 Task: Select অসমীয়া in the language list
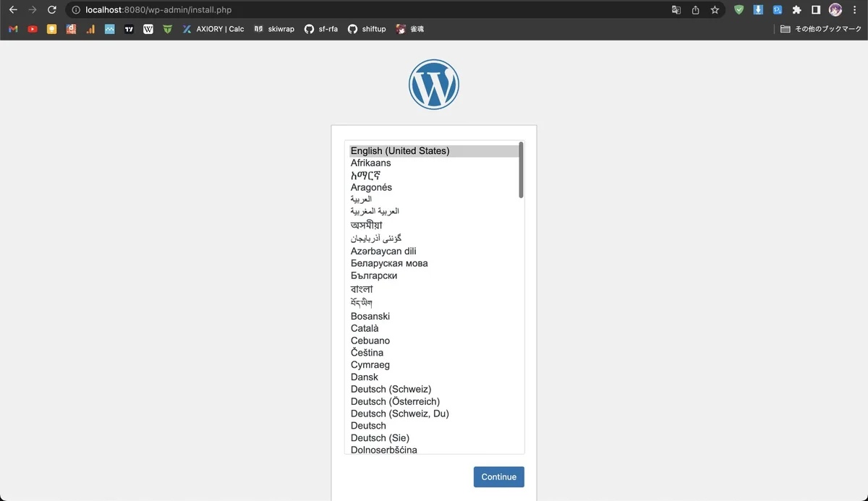[434, 225]
